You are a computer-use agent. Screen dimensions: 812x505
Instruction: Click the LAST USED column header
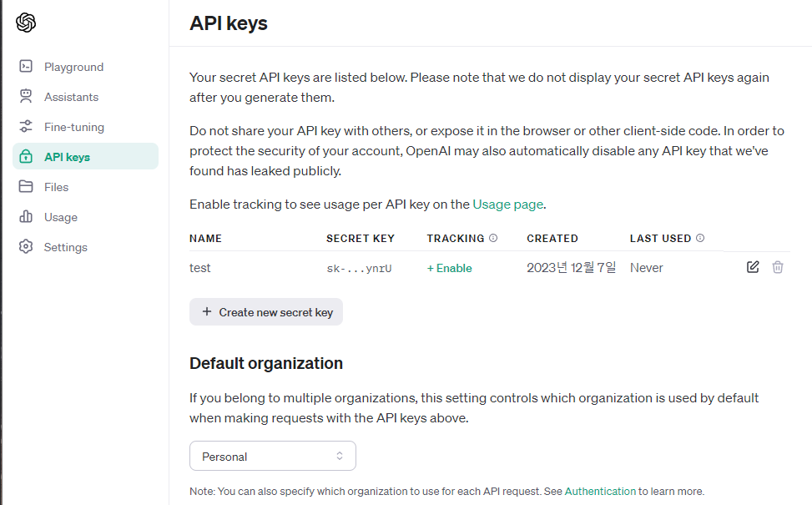point(660,238)
